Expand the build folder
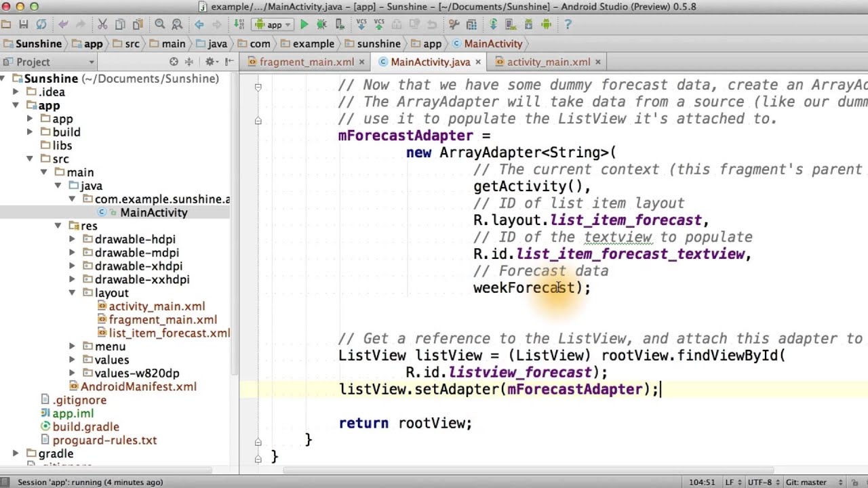 30,132
